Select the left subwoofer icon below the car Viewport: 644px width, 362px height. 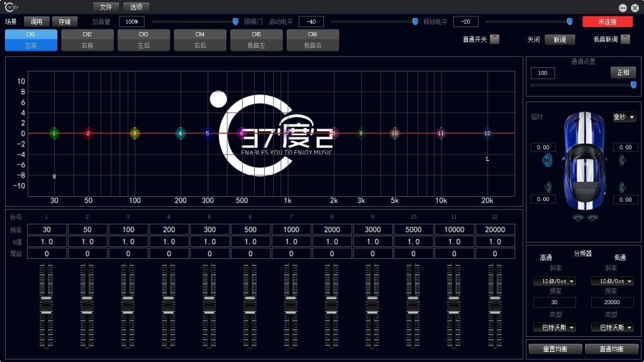click(x=579, y=217)
